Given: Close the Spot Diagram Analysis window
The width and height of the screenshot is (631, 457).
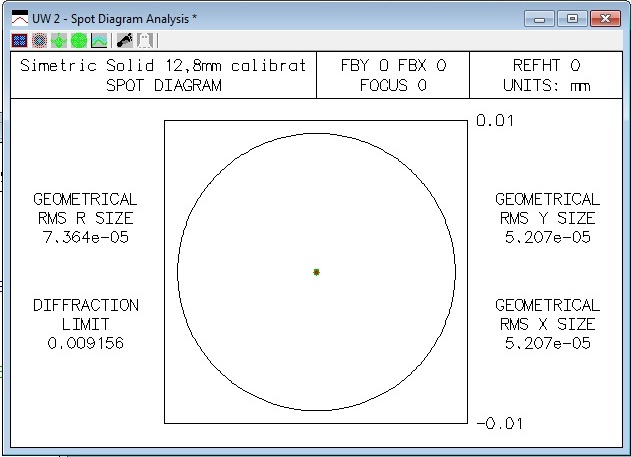Looking at the screenshot, I should [605, 19].
